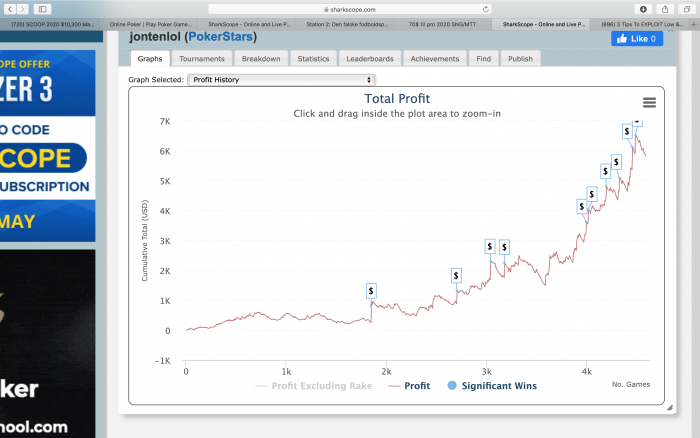The height and width of the screenshot is (438, 700).
Task: Go back using Safari's back arrow
Action: click(x=10, y=9)
